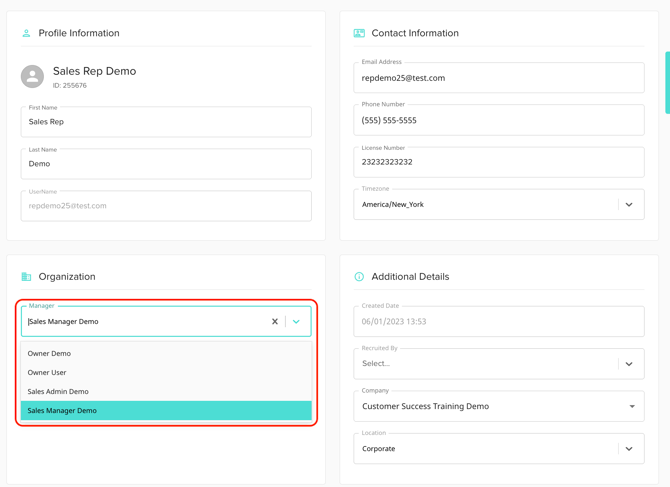Click the page's vertical scrollbar

[x=667, y=83]
